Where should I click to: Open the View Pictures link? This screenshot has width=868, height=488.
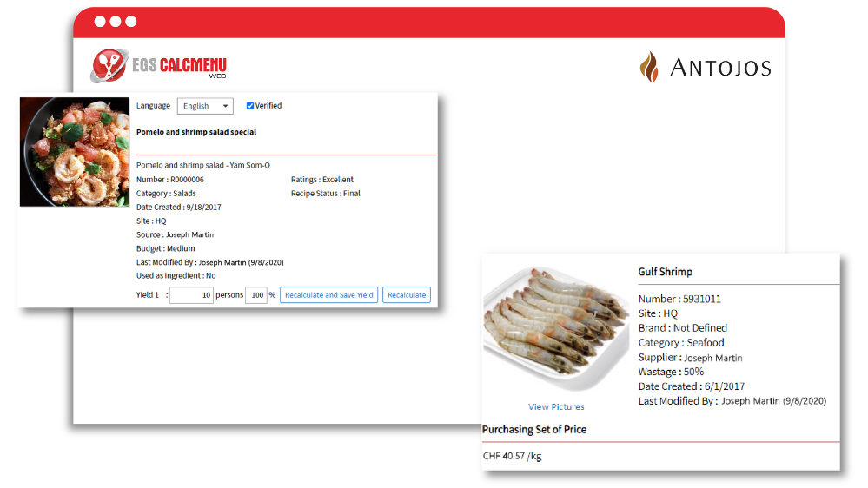(556, 406)
